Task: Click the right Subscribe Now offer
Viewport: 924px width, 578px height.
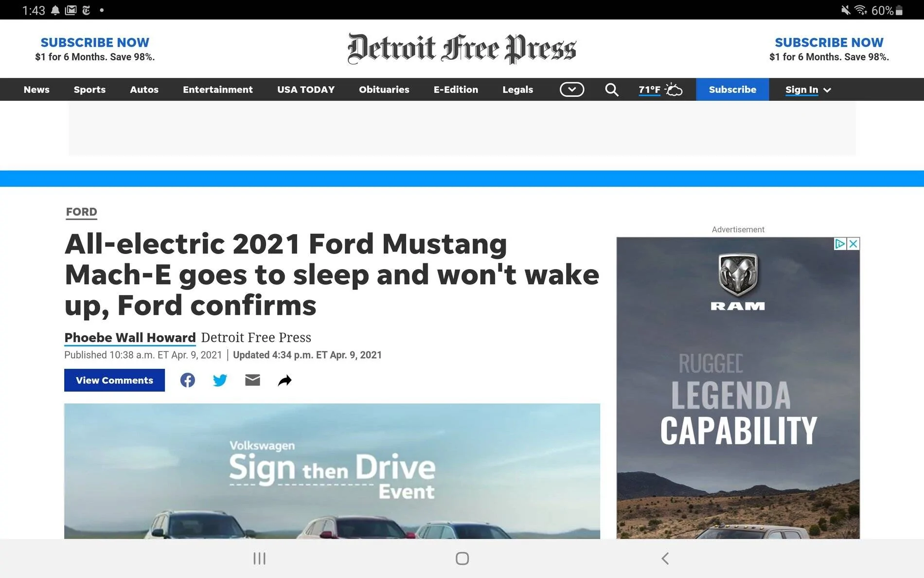Action: click(x=829, y=49)
